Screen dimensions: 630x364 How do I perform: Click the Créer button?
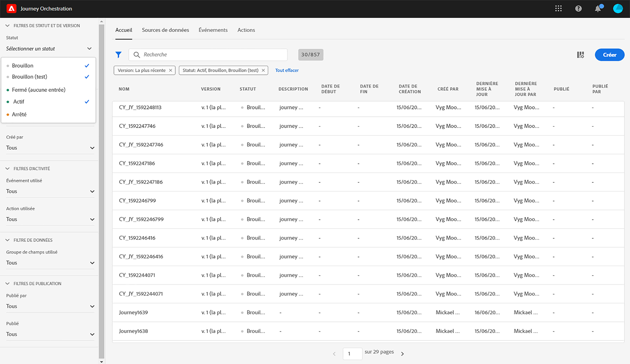click(610, 55)
